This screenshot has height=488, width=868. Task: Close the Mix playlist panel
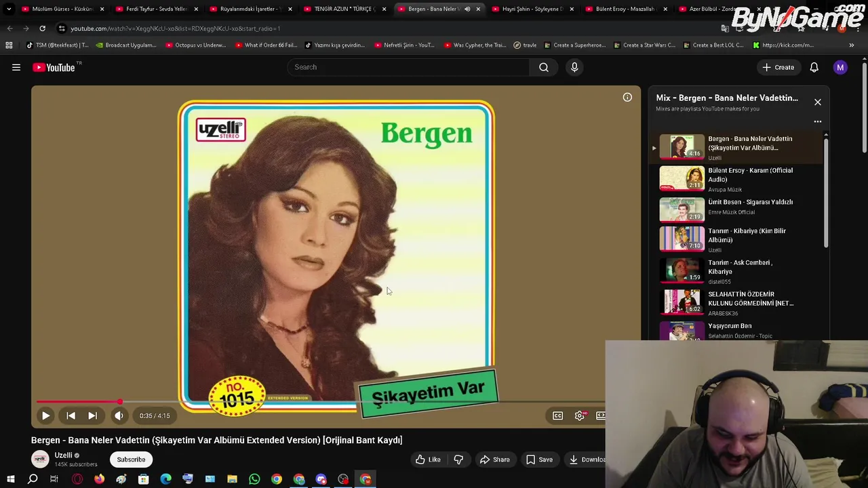coord(817,102)
